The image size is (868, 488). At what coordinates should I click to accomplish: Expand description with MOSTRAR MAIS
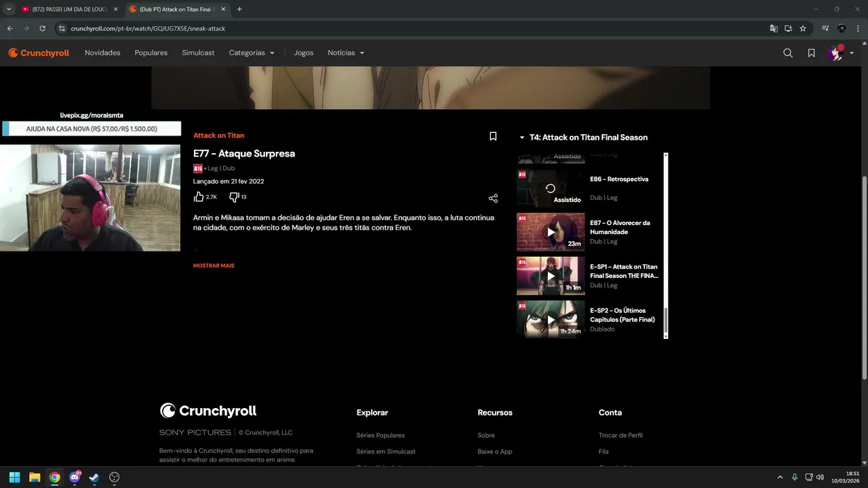[x=214, y=266]
